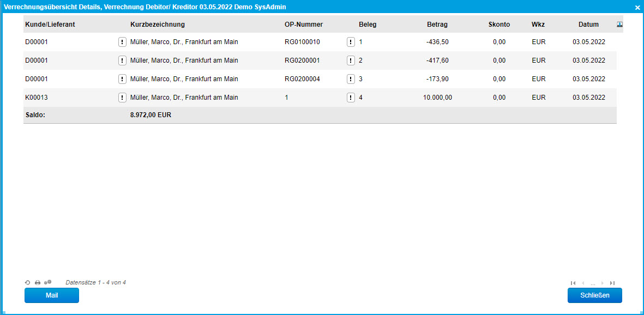This screenshot has height=315, width=644.
Task: Sort by the Datum column header
Action: [x=588, y=24]
